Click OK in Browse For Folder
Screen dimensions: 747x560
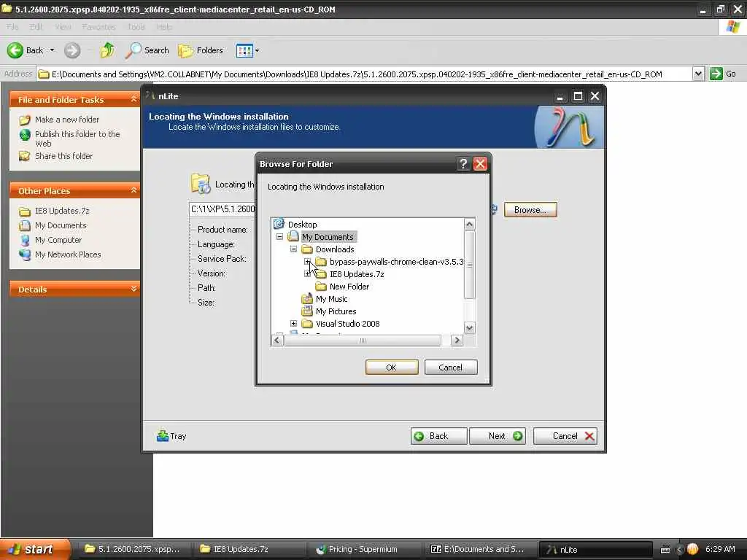coord(392,367)
